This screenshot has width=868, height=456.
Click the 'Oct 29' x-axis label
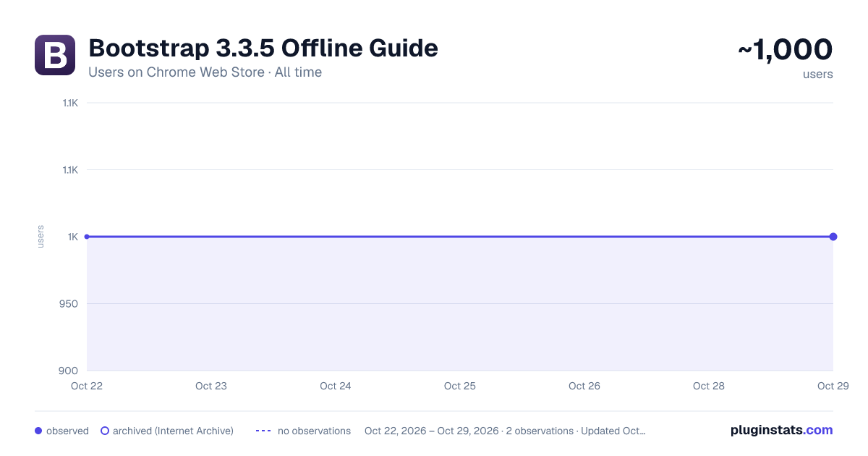pos(833,386)
